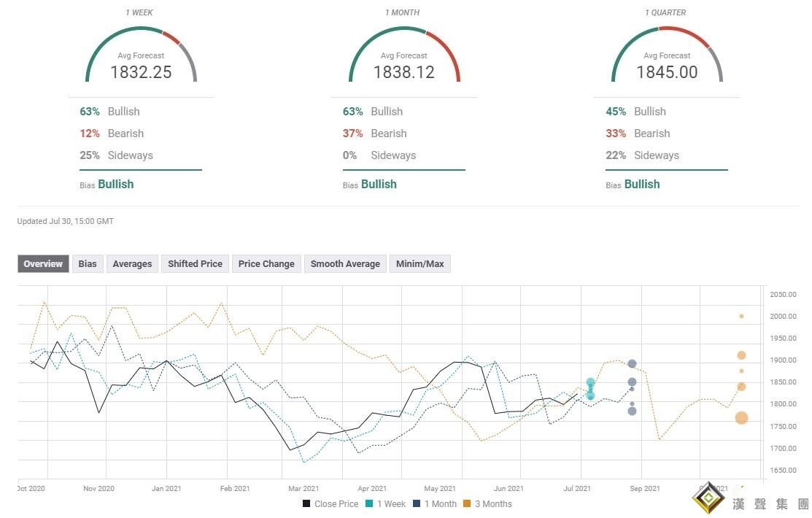Select the largest orange forecast bubble
This screenshot has width=812, height=518.
741,418
